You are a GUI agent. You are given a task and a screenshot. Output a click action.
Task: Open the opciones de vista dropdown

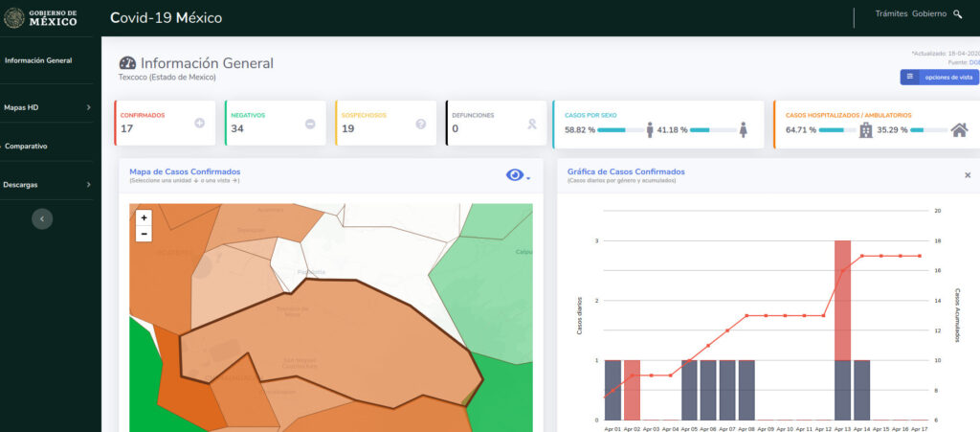click(939, 77)
